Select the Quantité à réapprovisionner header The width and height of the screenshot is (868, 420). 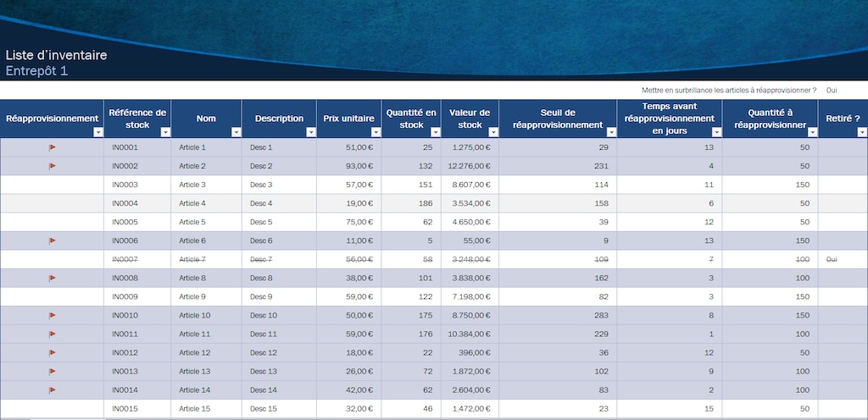click(x=770, y=119)
